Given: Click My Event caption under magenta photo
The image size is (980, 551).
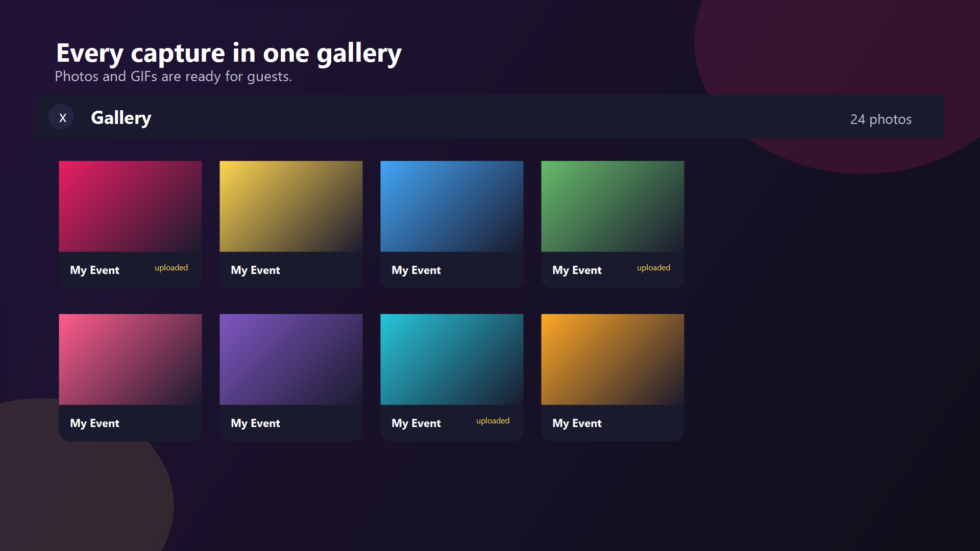Looking at the screenshot, I should [x=94, y=270].
